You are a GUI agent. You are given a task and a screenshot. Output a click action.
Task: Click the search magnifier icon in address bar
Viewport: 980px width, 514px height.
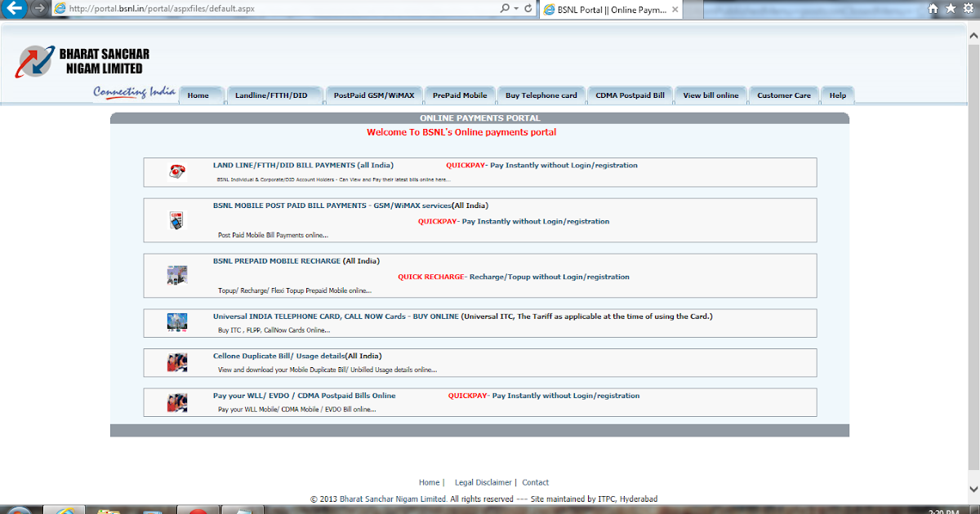pos(506,8)
